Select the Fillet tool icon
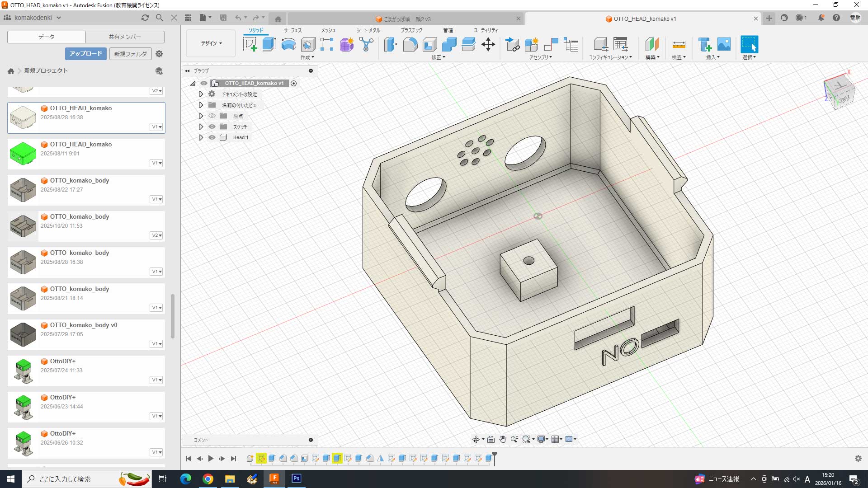The height and width of the screenshot is (488, 868). click(410, 44)
